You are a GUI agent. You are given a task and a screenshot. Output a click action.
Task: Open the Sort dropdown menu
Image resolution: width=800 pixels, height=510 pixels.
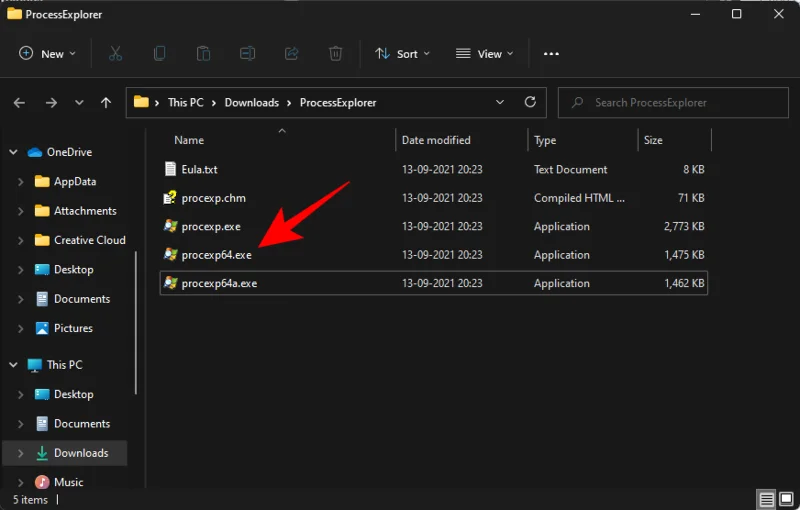[402, 54]
